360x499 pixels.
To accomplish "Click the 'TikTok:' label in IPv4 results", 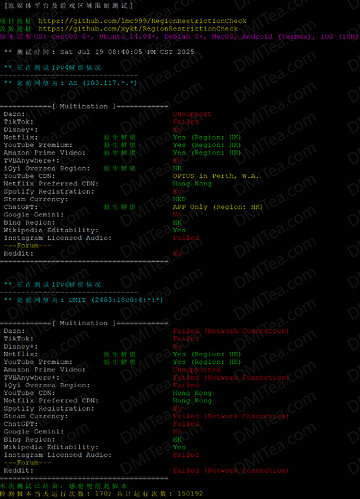I will [x=19, y=122].
